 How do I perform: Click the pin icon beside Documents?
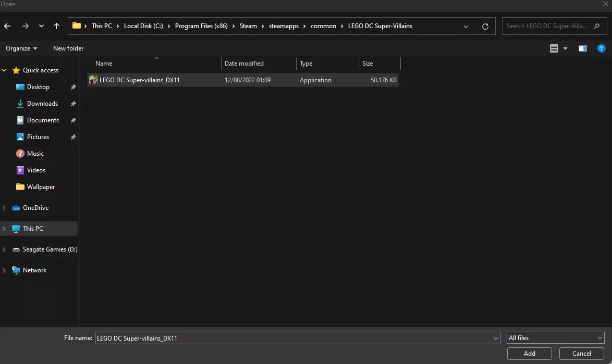(x=73, y=120)
